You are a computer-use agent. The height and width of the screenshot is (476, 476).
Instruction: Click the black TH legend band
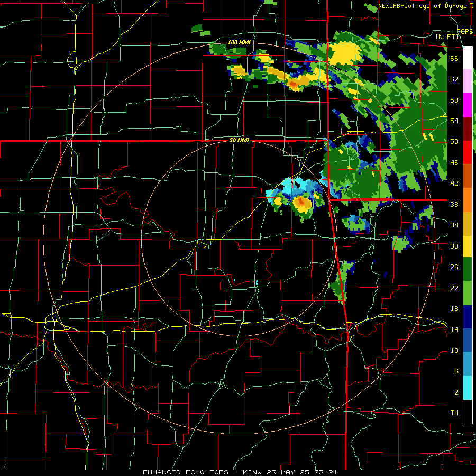point(467,411)
